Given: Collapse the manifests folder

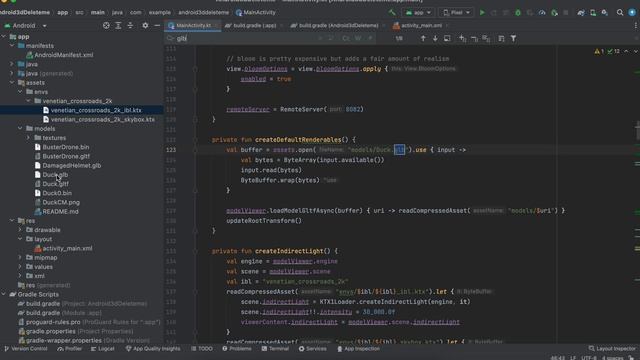Looking at the screenshot, I should coord(12,46).
